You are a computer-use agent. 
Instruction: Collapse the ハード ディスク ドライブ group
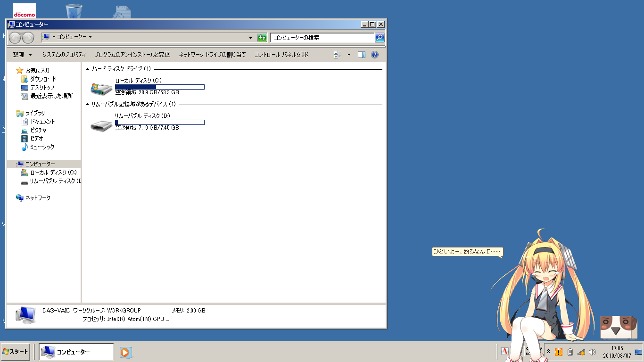[x=88, y=69]
